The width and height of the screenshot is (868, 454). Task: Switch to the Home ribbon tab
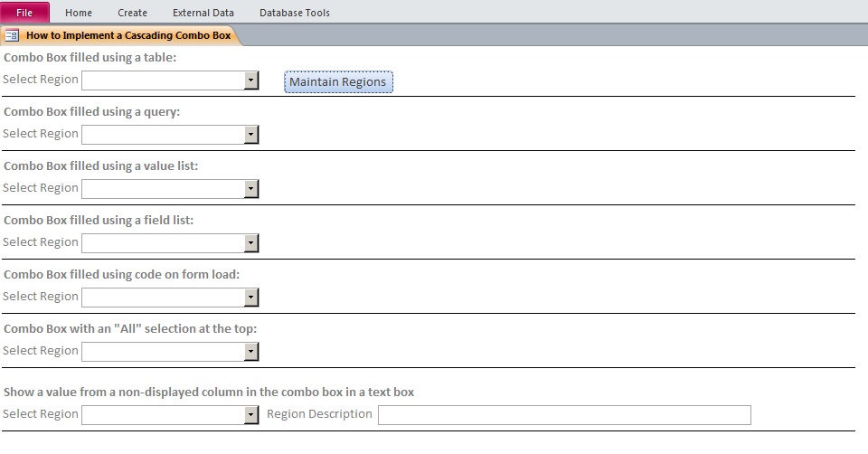click(79, 12)
